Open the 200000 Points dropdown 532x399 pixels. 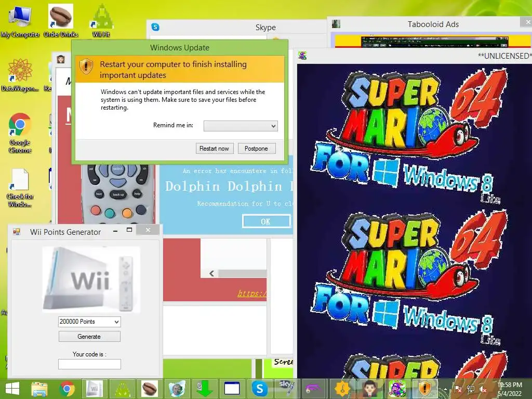[x=89, y=322]
